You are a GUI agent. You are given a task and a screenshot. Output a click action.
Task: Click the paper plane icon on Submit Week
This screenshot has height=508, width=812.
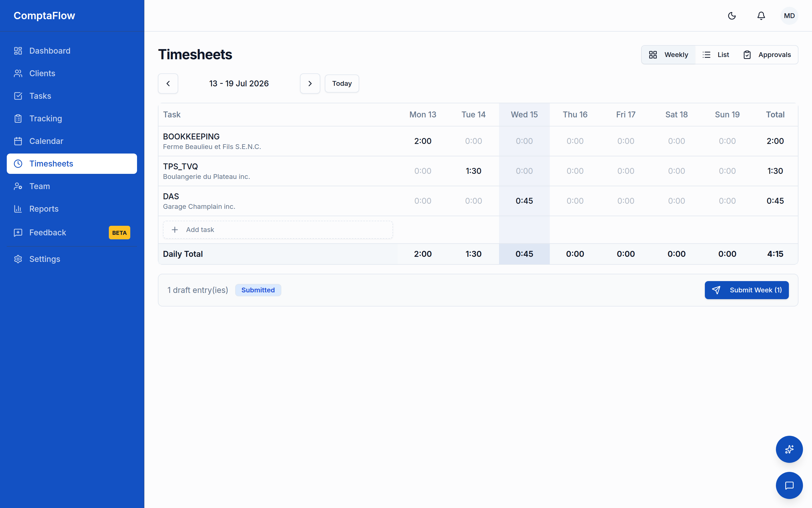coord(716,290)
